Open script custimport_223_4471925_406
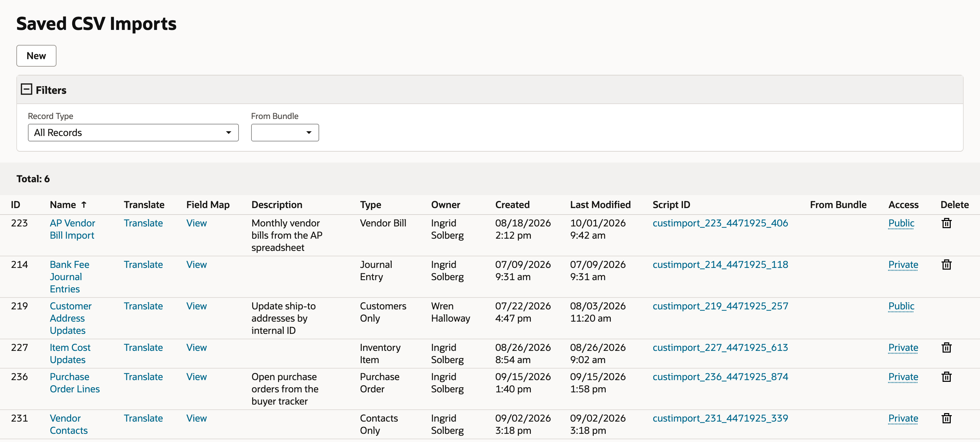 [x=720, y=223]
